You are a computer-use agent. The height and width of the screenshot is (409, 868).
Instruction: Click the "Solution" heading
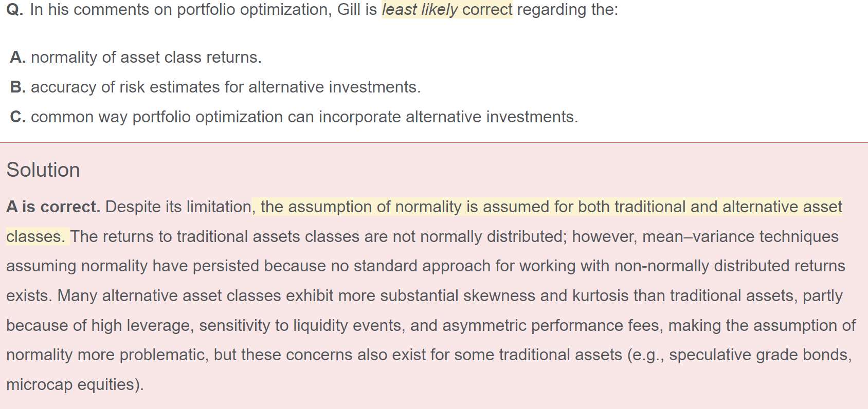43,170
